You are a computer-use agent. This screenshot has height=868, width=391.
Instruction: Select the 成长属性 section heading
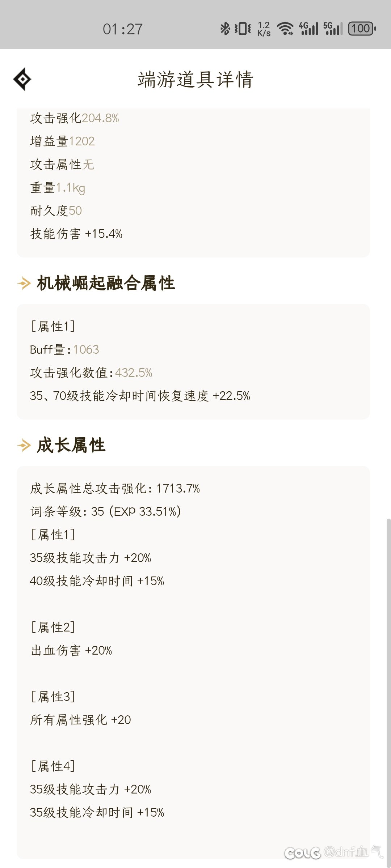71,445
